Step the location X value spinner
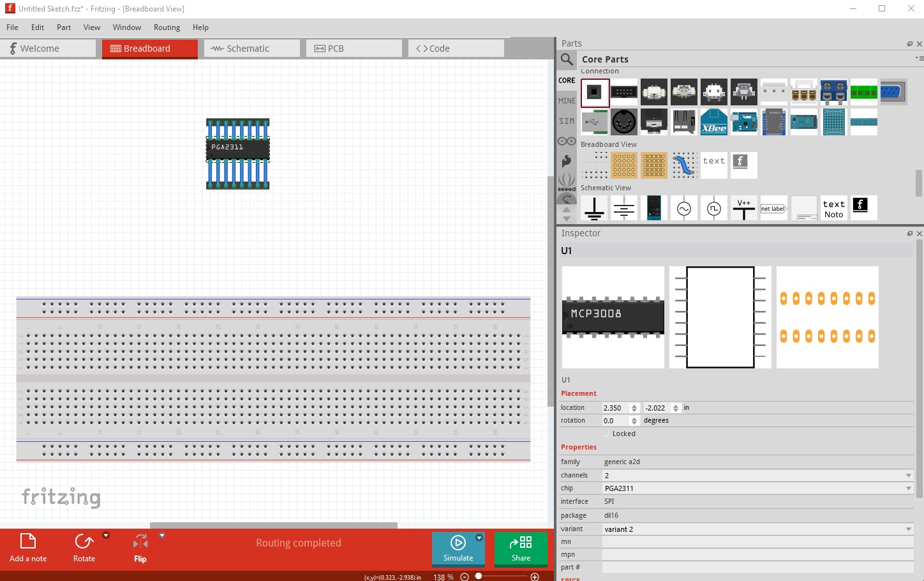 pyautogui.click(x=634, y=408)
